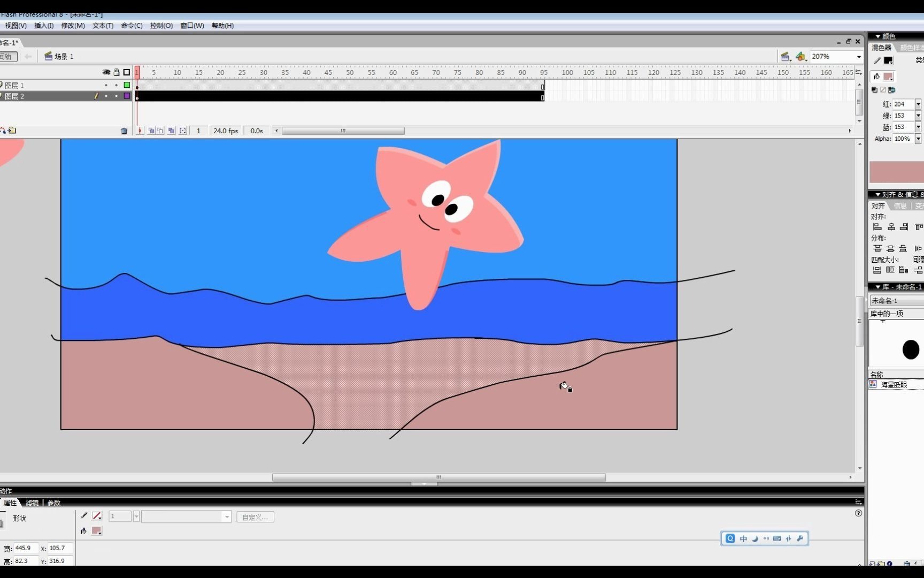Screen dimensions: 924x578
Task: Click the edit scene clapperboard icon
Action: click(x=786, y=56)
